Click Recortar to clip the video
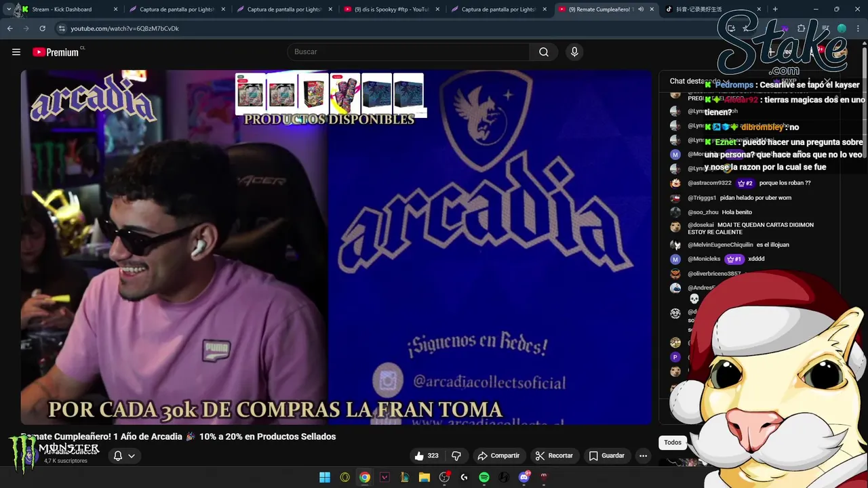868x488 pixels. pos(554,455)
